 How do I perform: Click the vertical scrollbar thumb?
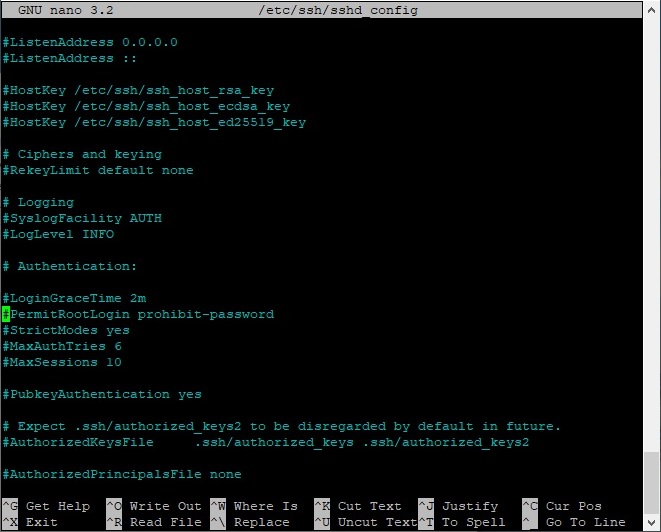[x=652, y=483]
